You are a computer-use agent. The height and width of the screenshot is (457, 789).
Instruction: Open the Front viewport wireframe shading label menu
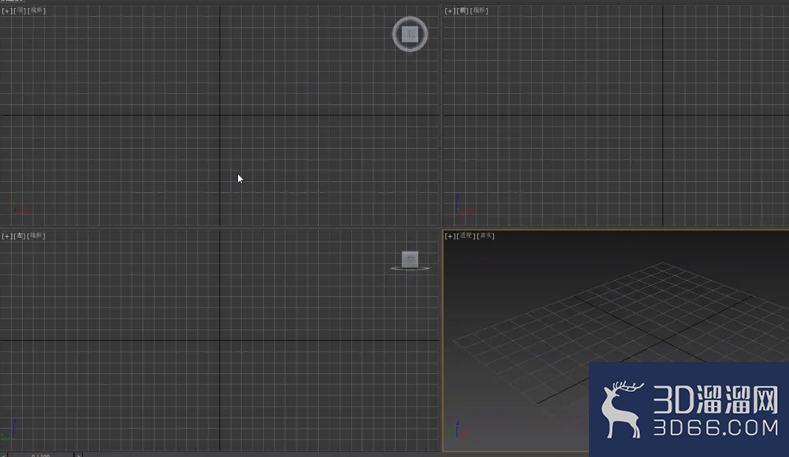click(479, 11)
